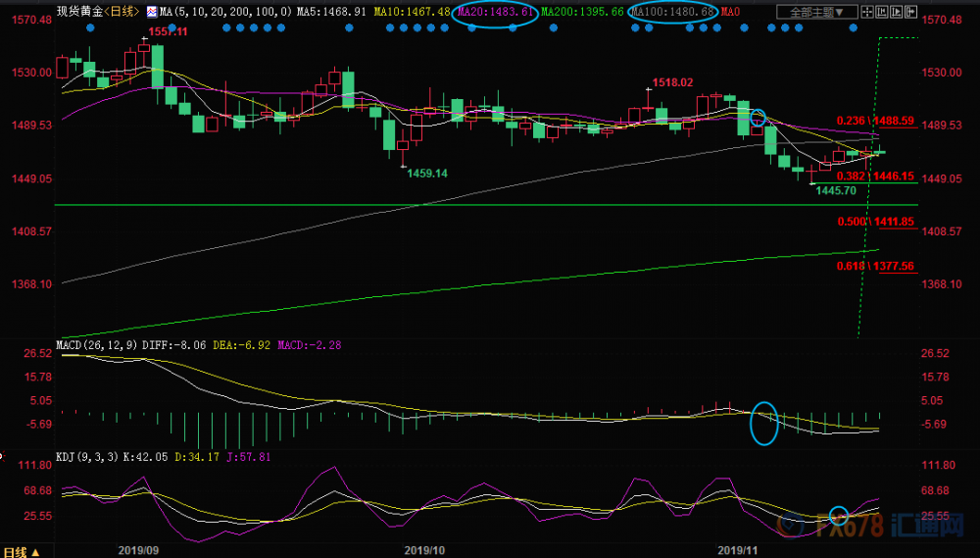Click the DEA:-6.92 value
980x558 pixels.
tap(242, 344)
